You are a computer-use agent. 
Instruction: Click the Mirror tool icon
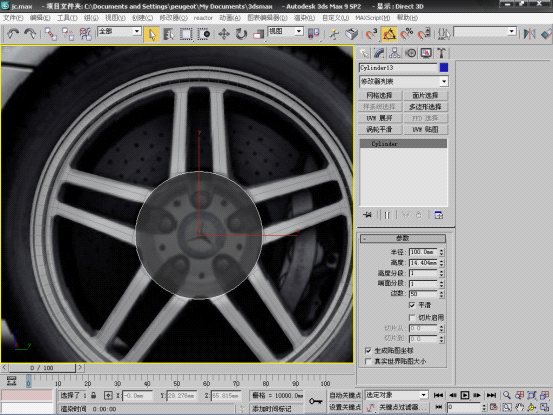click(529, 34)
